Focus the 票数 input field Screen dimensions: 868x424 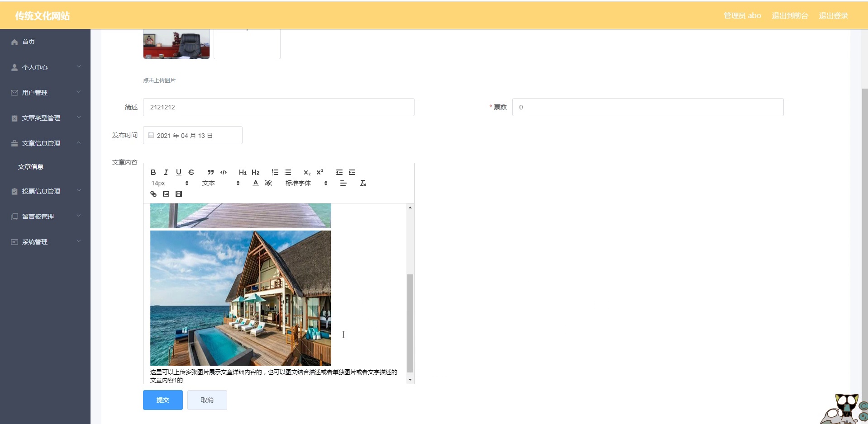pos(648,107)
